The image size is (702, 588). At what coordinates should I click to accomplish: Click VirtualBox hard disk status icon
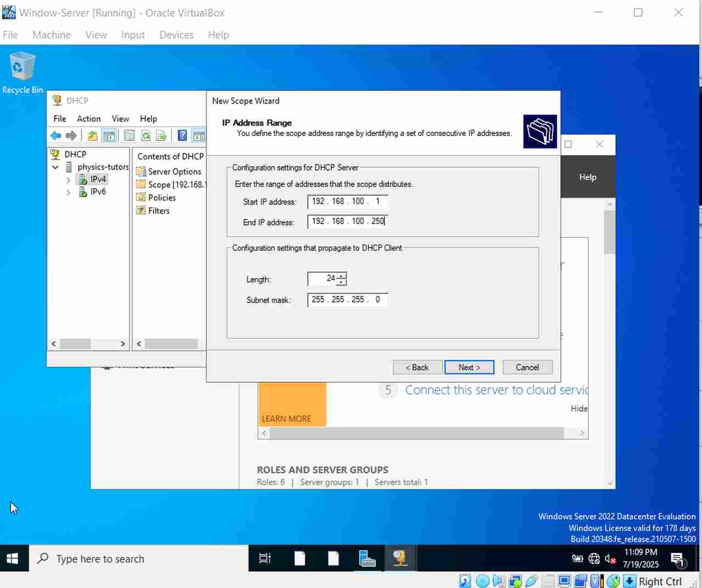pos(465,581)
